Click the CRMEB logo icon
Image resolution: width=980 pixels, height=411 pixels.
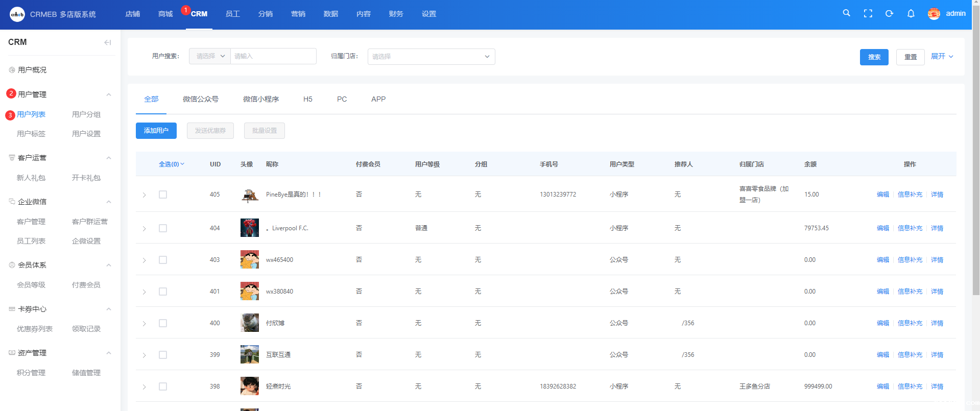click(x=17, y=14)
